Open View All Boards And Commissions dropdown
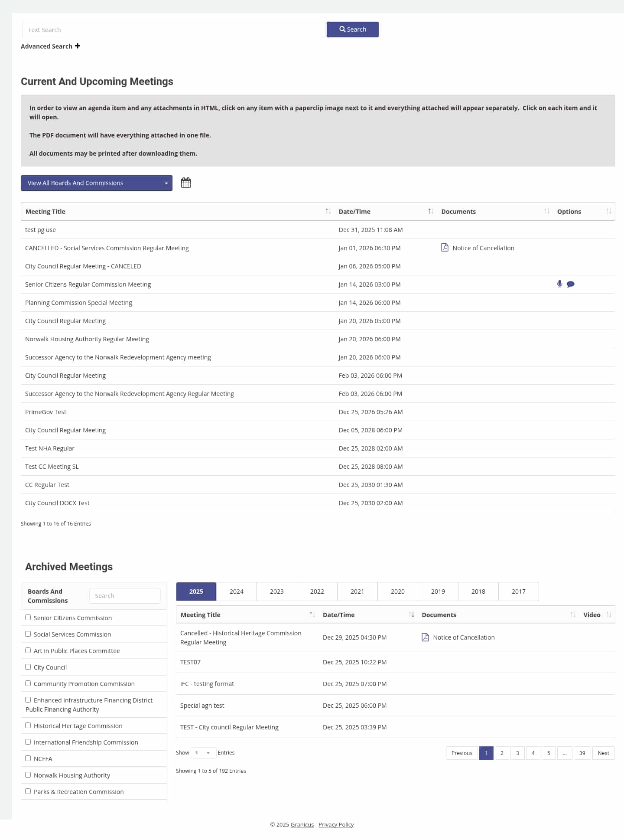This screenshot has height=840, width=624. pyautogui.click(x=97, y=183)
